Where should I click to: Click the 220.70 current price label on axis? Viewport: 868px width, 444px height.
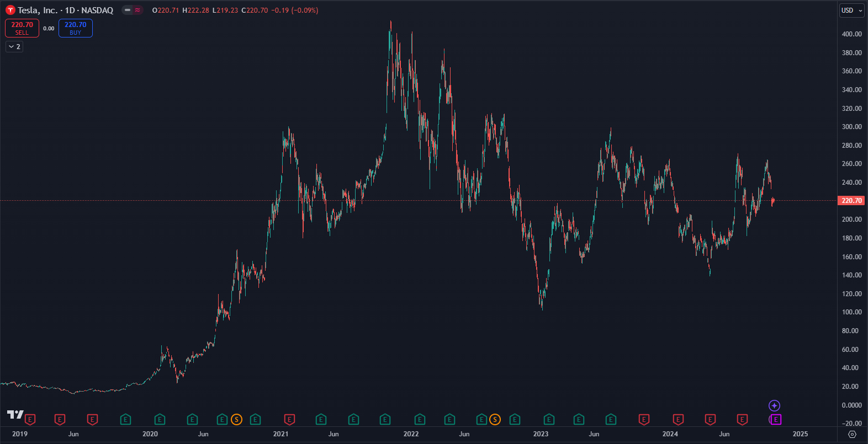point(851,201)
